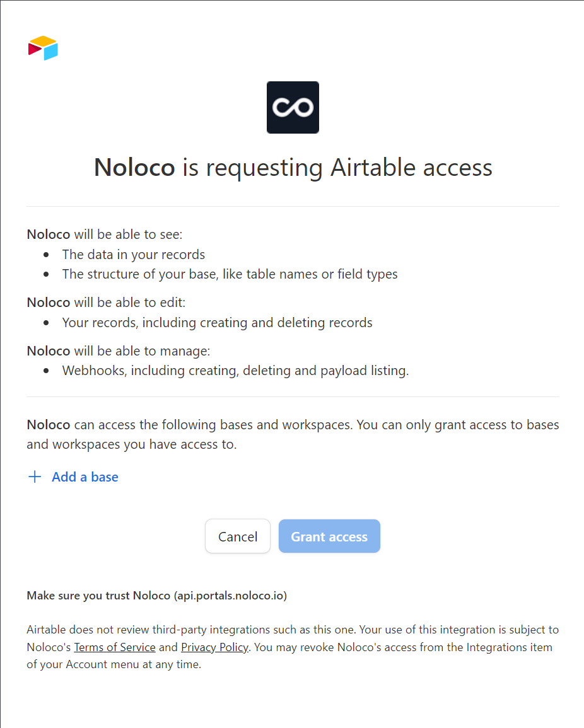This screenshot has width=584, height=728.
Task: Click the Airtable logo
Action: (x=43, y=49)
